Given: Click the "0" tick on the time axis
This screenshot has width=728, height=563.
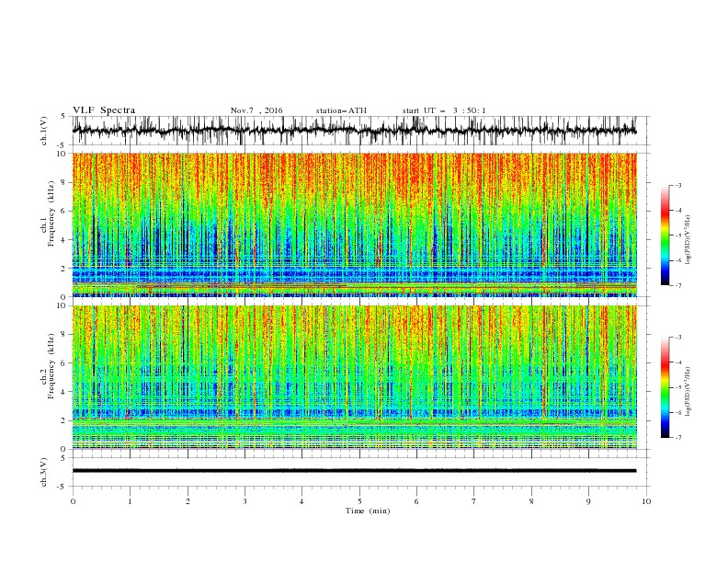Looking at the screenshot, I should click(x=73, y=501).
